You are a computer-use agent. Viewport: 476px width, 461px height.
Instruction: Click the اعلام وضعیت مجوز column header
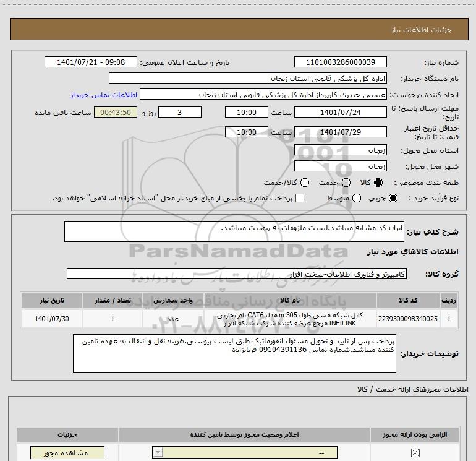pos(244,434)
